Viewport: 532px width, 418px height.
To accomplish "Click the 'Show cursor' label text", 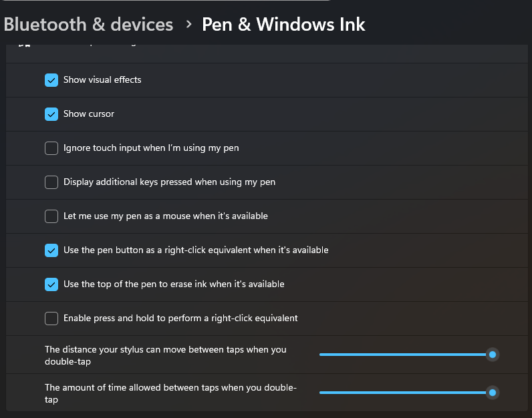I will pos(89,114).
